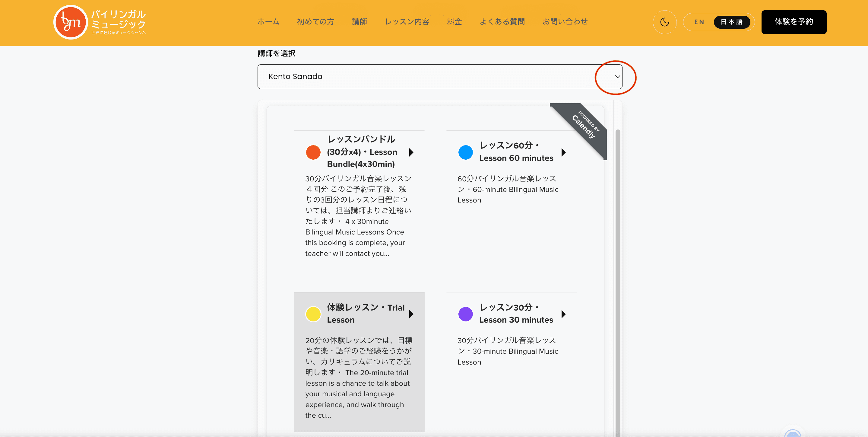Click the 体験を予約 button

(x=794, y=22)
